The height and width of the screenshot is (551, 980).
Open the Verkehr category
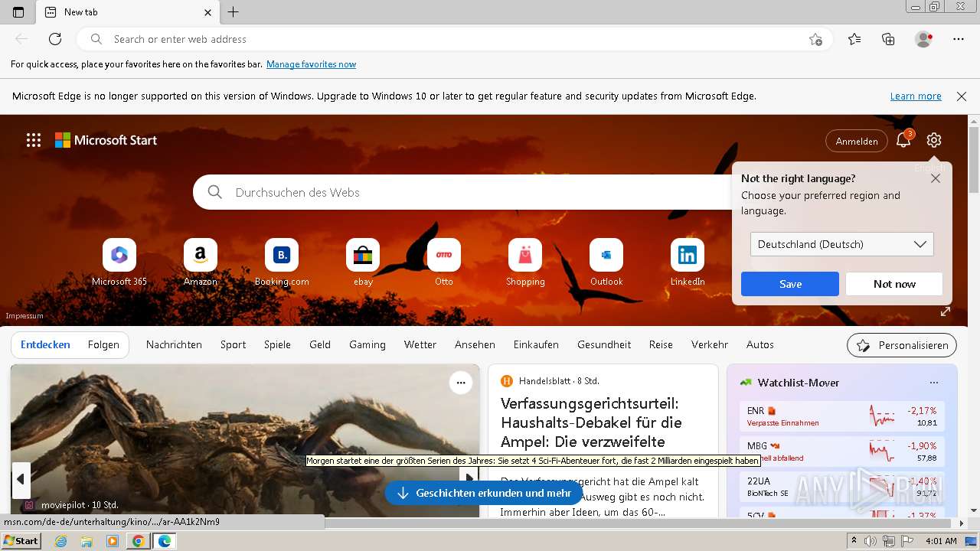710,344
